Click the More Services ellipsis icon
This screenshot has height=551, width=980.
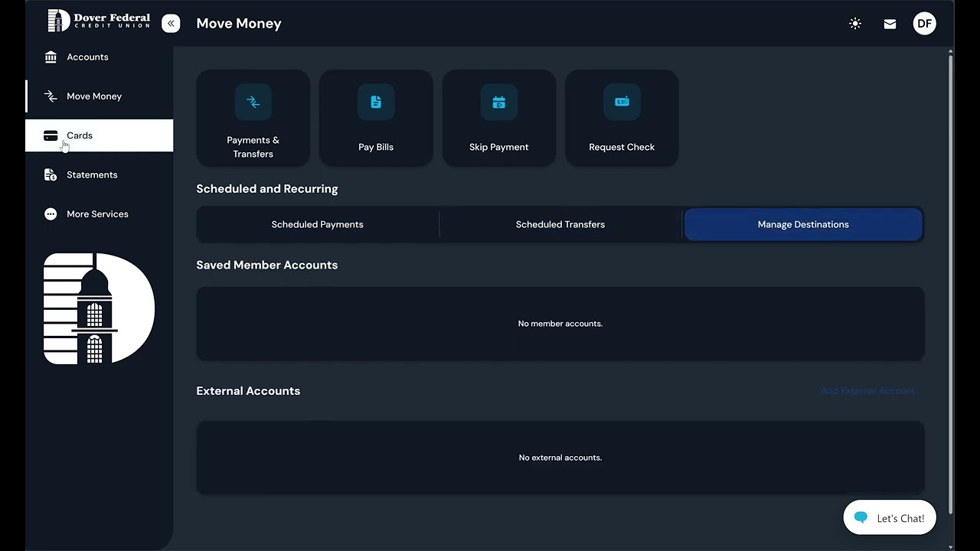[51, 214]
